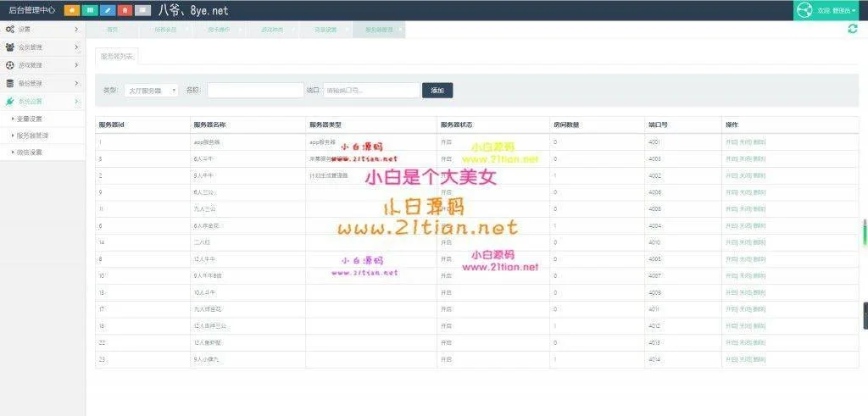Image resolution: width=868 pixels, height=416 pixels.
Task: Switch to the 首页 tab
Action: pyautogui.click(x=112, y=30)
